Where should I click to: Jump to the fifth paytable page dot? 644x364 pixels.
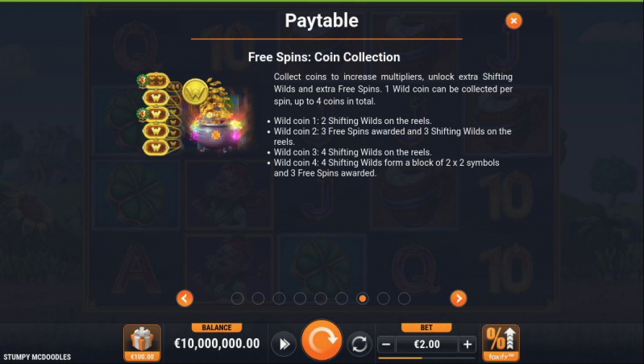(321, 298)
